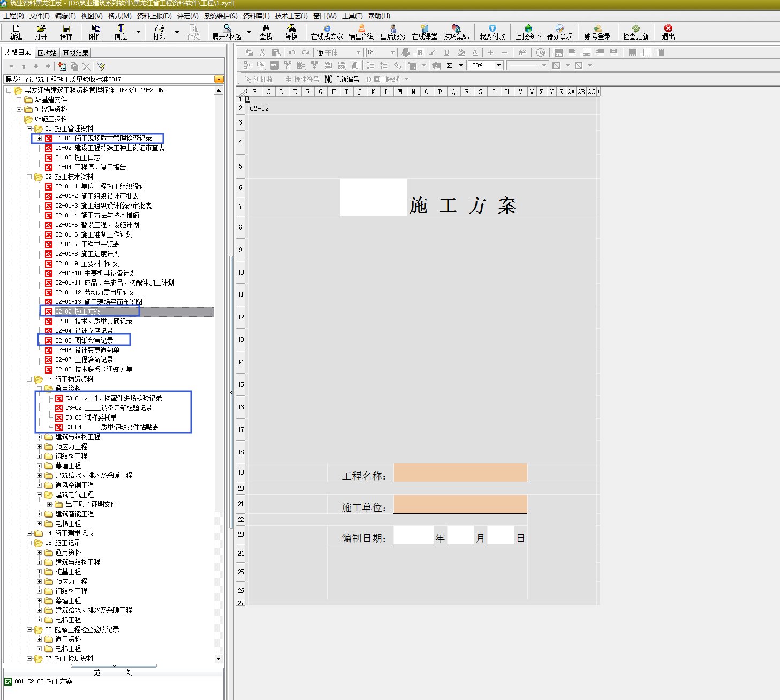The width and height of the screenshot is (780, 700).
Task: Click the 重新编号 renumber button
Action: (x=342, y=79)
